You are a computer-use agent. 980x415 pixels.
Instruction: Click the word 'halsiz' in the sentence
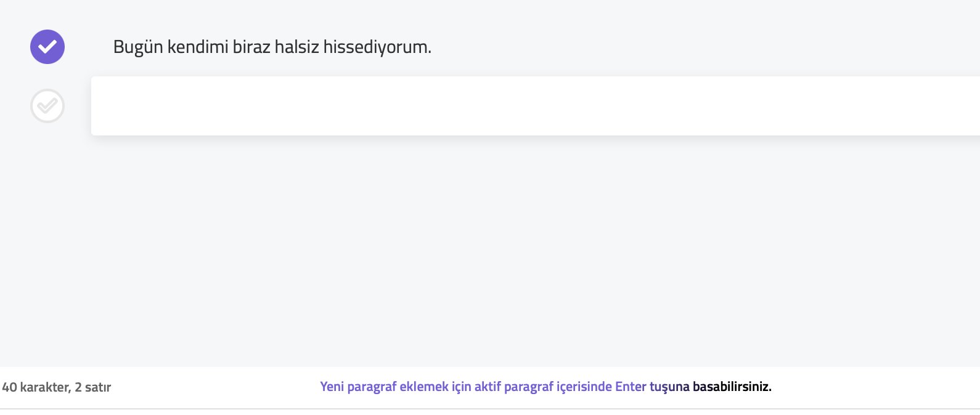point(296,47)
